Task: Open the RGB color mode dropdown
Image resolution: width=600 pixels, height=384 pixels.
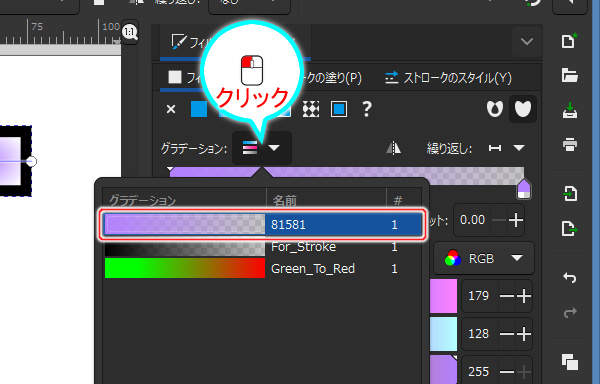Action: pyautogui.click(x=484, y=259)
